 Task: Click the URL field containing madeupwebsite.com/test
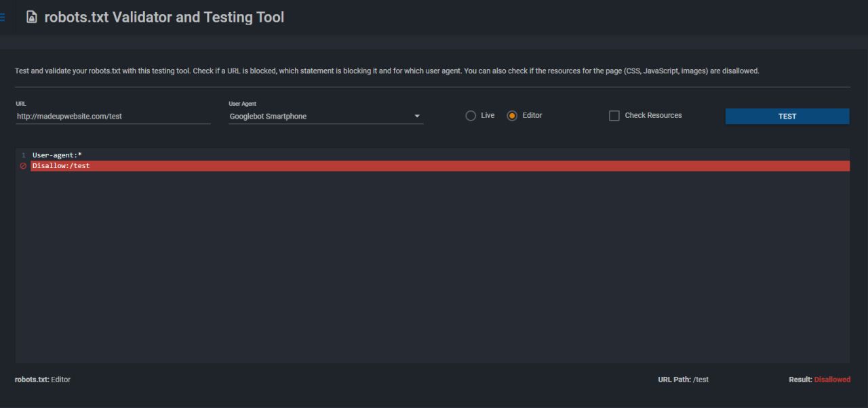(112, 117)
